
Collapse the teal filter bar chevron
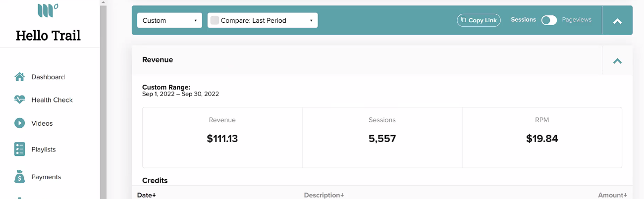(617, 21)
